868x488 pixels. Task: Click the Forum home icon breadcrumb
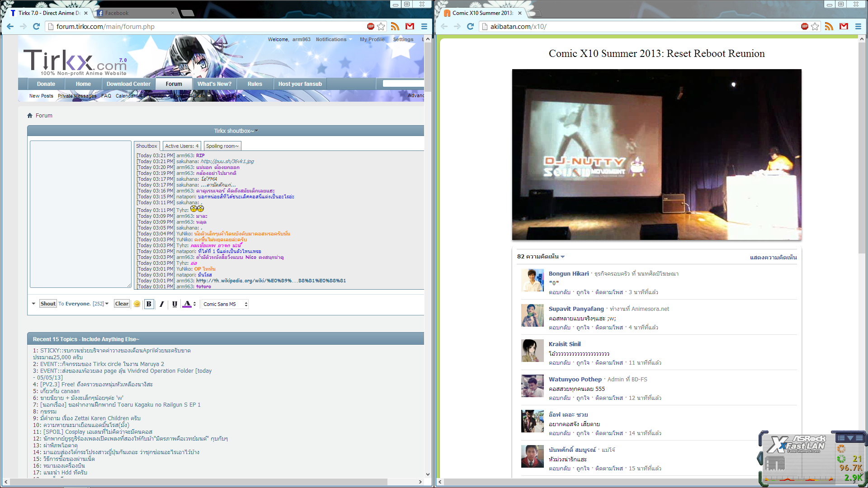pyautogui.click(x=30, y=116)
